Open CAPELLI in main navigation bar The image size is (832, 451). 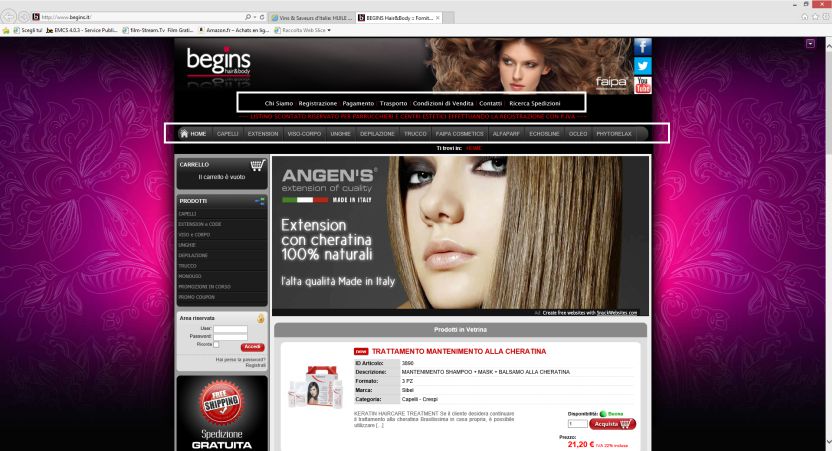click(228, 134)
